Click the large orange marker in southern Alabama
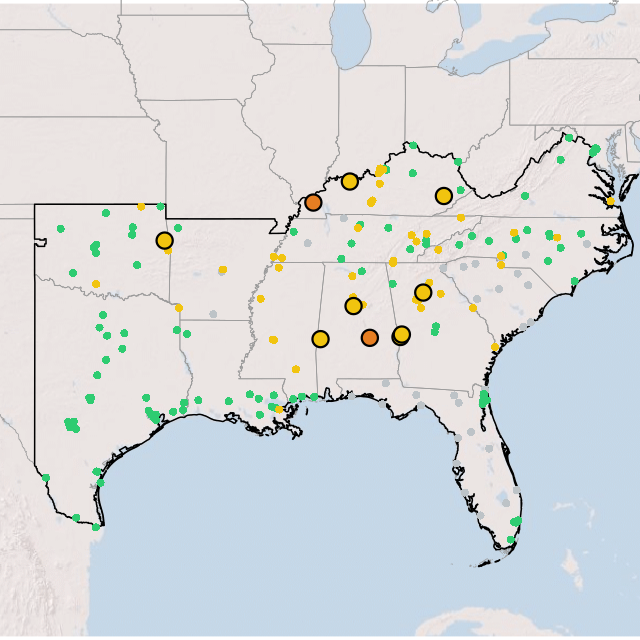This screenshot has width=640, height=640. coord(370,338)
